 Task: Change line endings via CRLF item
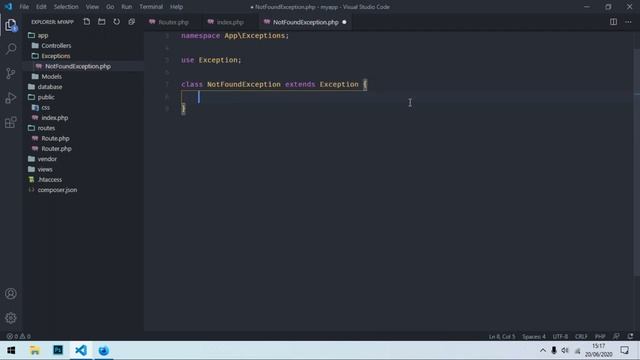(x=581, y=336)
